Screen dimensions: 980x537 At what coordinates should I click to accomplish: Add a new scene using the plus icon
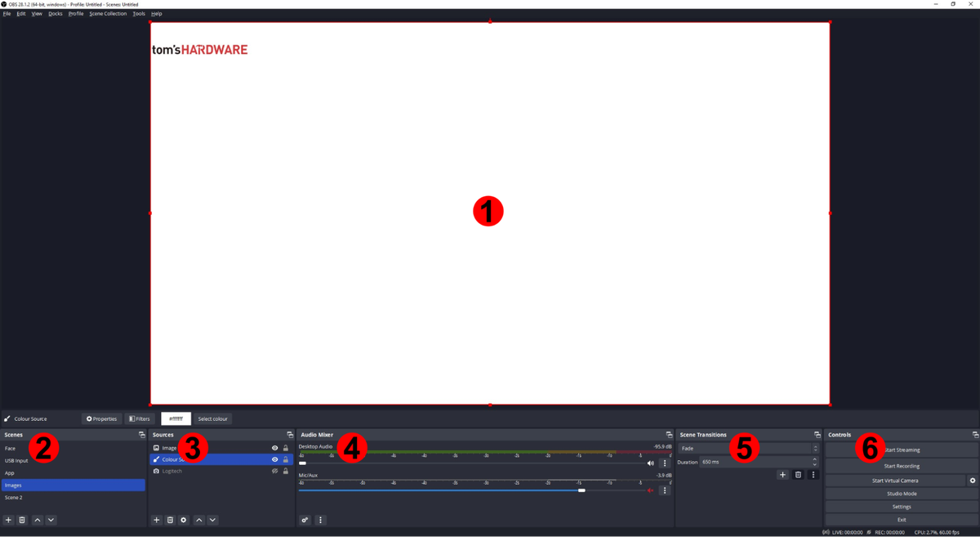click(x=8, y=519)
